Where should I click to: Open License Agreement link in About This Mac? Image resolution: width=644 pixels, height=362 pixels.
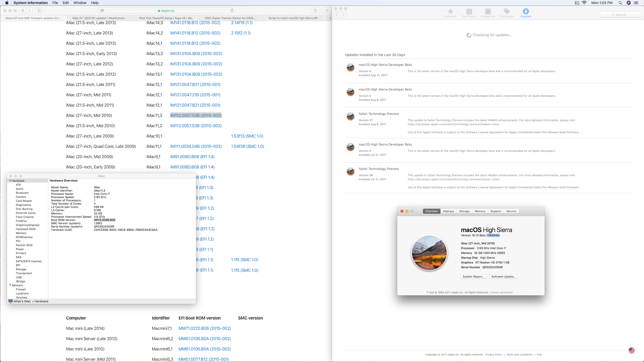click(x=501, y=292)
